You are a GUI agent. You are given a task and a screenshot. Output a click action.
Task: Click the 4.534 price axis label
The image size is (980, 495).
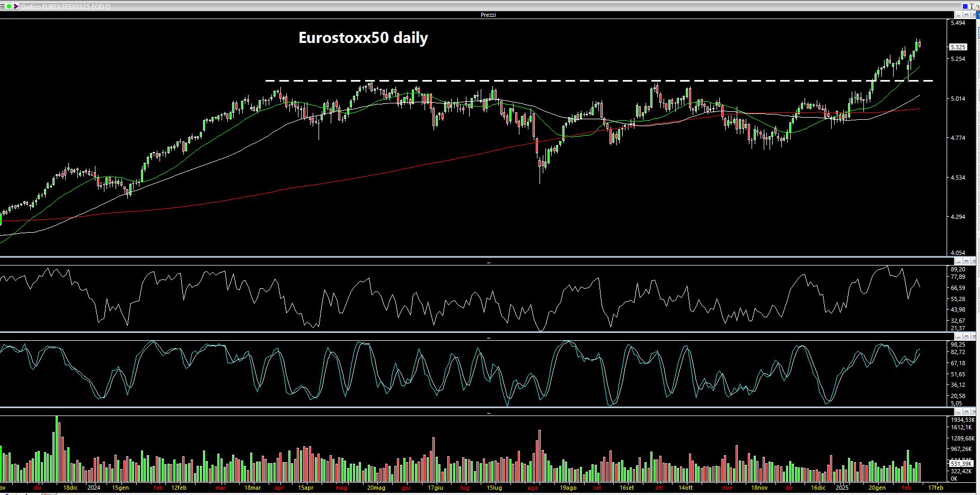tap(958, 178)
